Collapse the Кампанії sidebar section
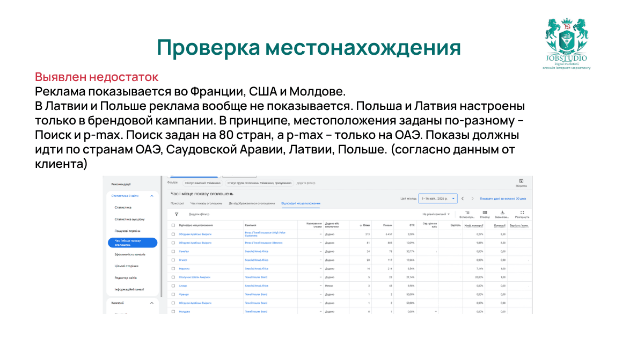 point(152,303)
